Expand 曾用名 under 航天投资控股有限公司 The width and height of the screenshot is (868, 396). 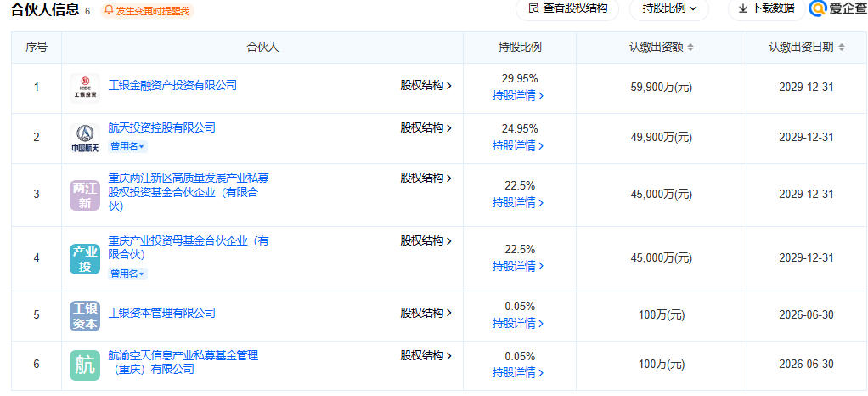click(x=127, y=147)
